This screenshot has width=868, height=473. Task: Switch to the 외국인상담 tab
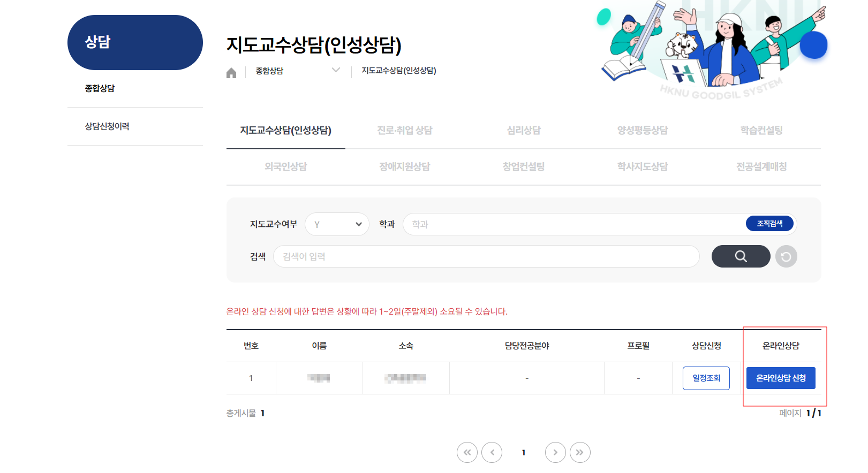tap(285, 166)
